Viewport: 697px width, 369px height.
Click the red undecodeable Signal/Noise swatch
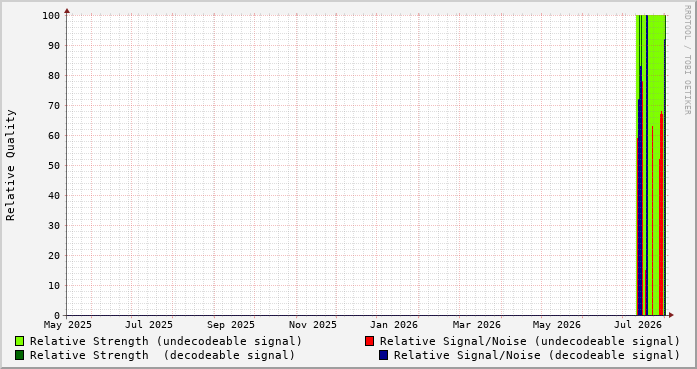[369, 341]
